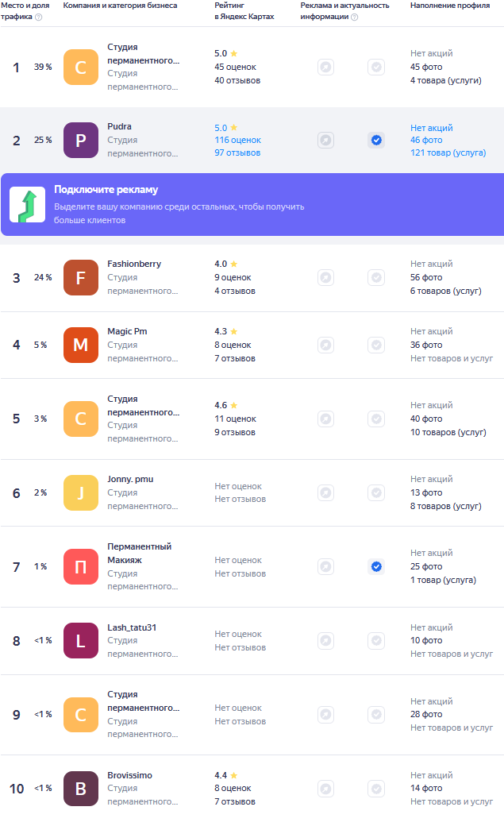The width and height of the screenshot is (504, 826).
Task: Click the advertising status icon in Jonny. pmu row
Action: point(326,493)
